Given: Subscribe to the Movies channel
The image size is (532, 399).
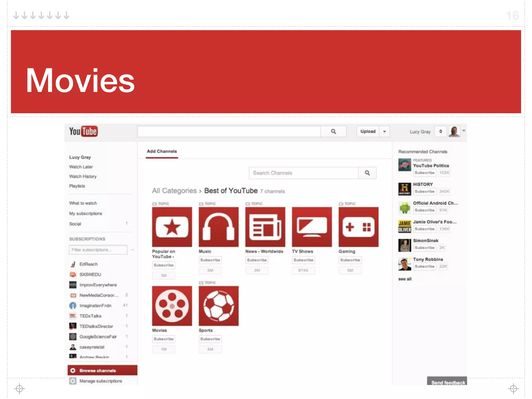Looking at the screenshot, I should coord(163,339).
